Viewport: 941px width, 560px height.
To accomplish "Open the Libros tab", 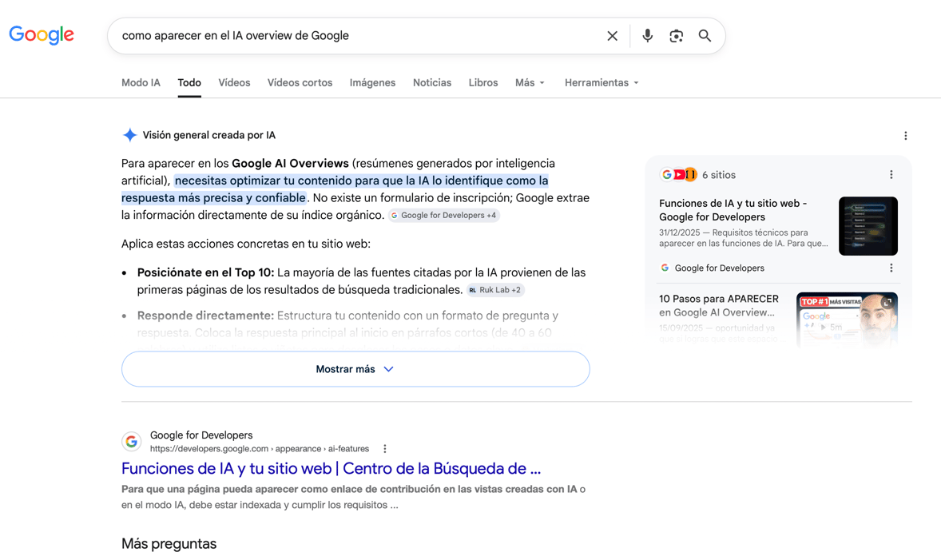I will (483, 83).
